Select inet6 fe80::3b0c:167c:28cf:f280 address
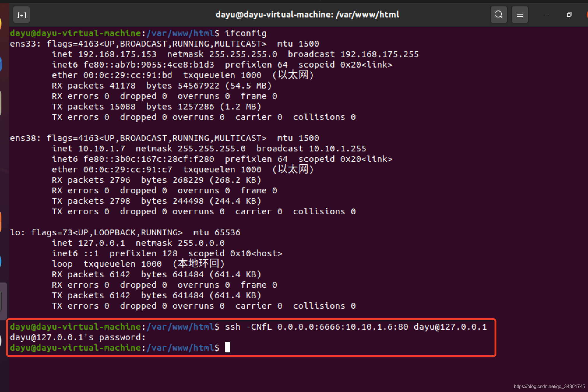Viewport: 588px width, 392px height. tap(149, 159)
